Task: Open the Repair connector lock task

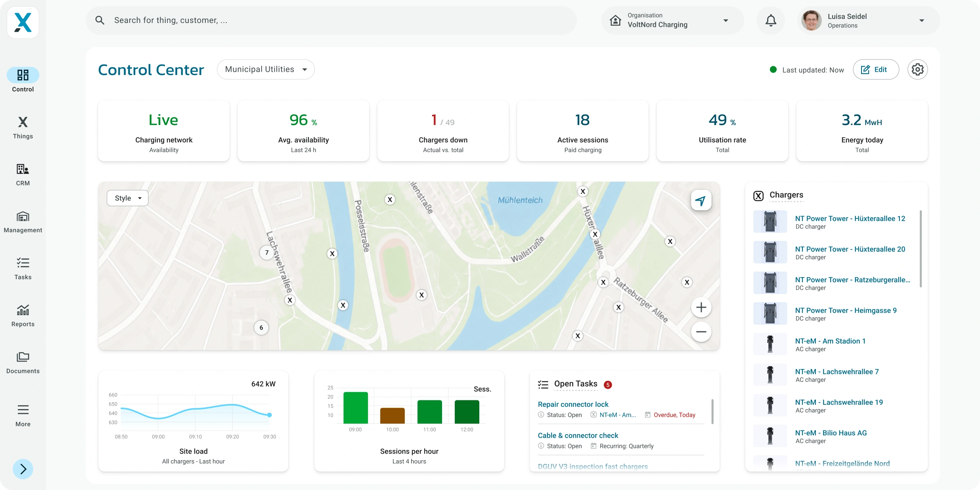Action: 573,404
